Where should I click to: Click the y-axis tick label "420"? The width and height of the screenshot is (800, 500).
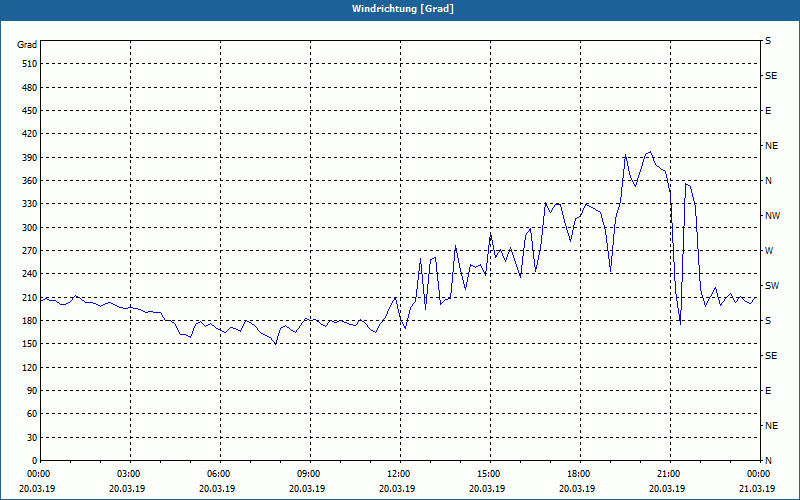[30, 134]
